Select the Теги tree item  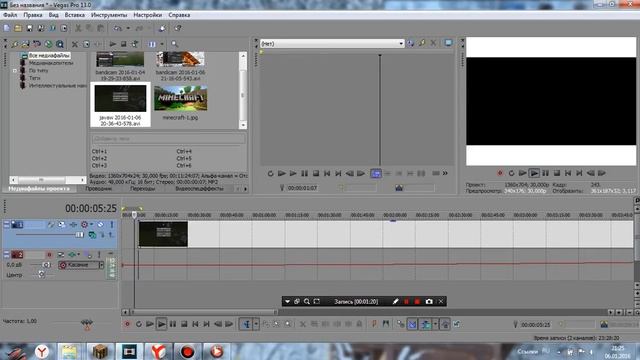pyautogui.click(x=34, y=78)
